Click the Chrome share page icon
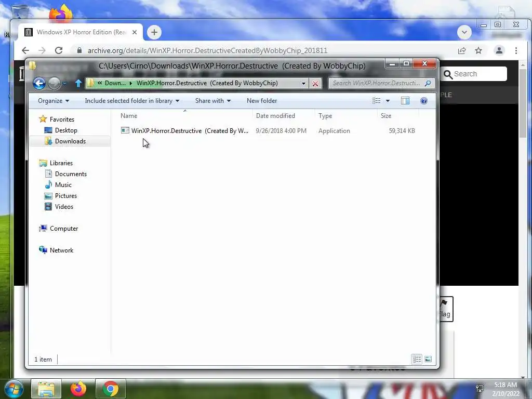Viewport: 532px width, 399px height. click(462, 50)
